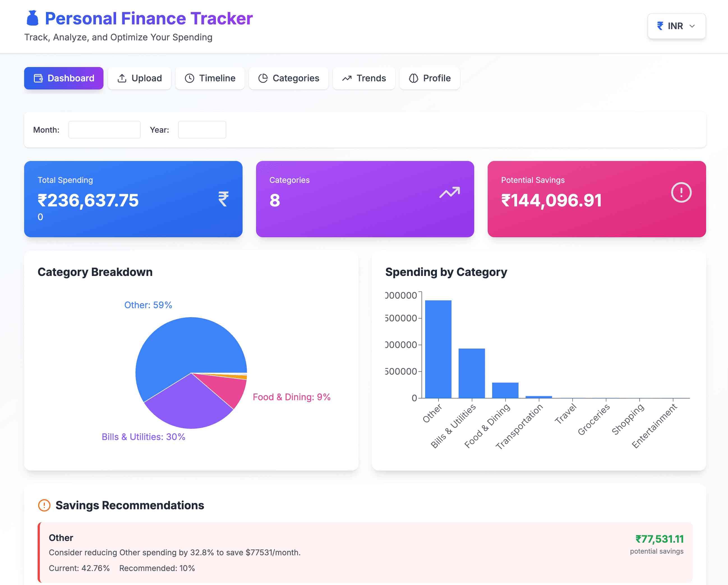Image resolution: width=728 pixels, height=585 pixels.
Task: Switch to the Trends tab
Action: tap(364, 78)
